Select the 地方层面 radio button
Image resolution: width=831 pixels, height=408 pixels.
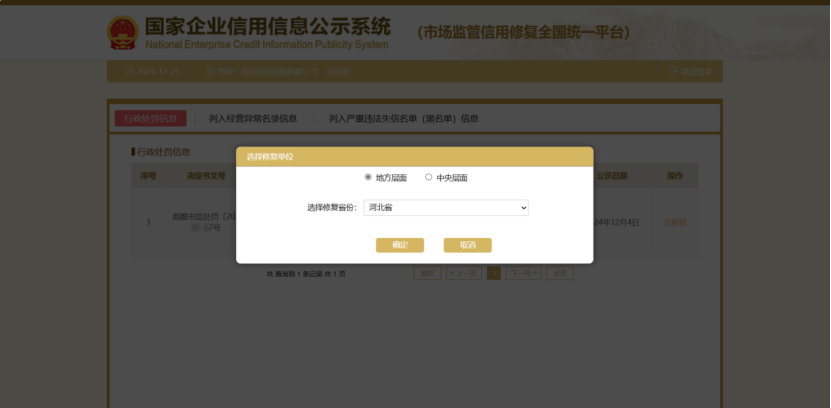pos(368,178)
